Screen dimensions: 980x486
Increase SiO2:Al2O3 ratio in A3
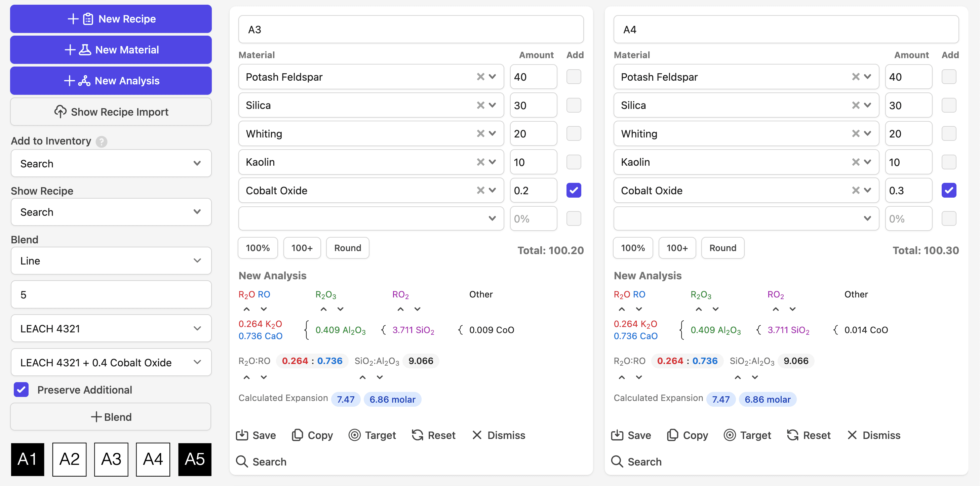click(x=362, y=377)
